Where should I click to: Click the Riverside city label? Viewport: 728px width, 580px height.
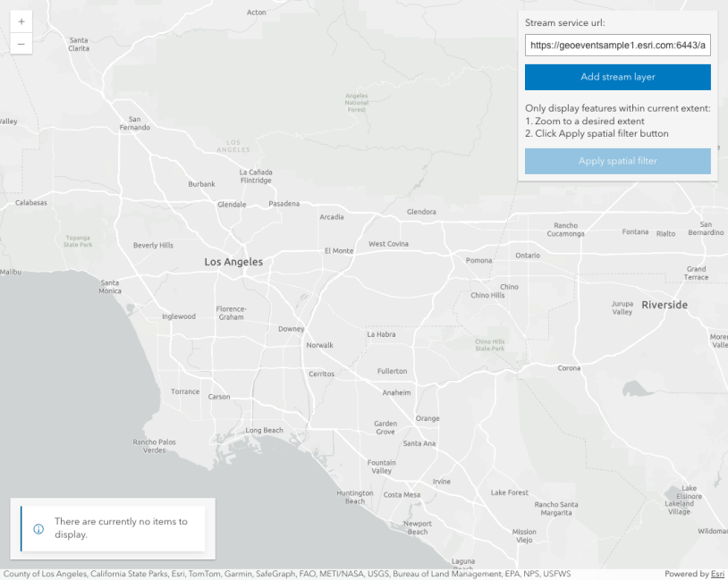point(665,305)
